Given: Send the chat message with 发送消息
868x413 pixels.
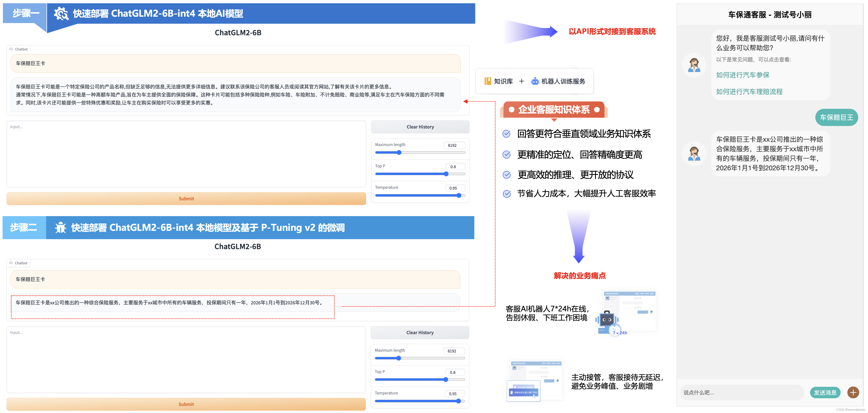Looking at the screenshot, I should [x=825, y=392].
